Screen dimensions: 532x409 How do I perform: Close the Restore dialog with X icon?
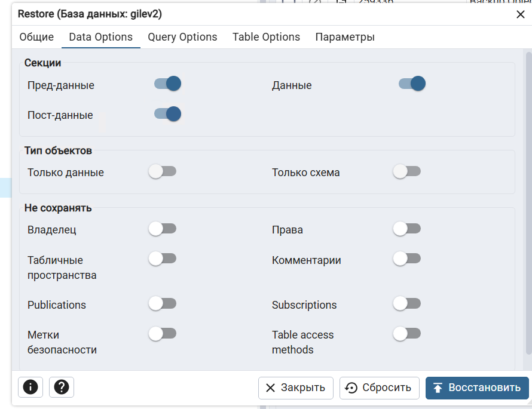click(520, 14)
